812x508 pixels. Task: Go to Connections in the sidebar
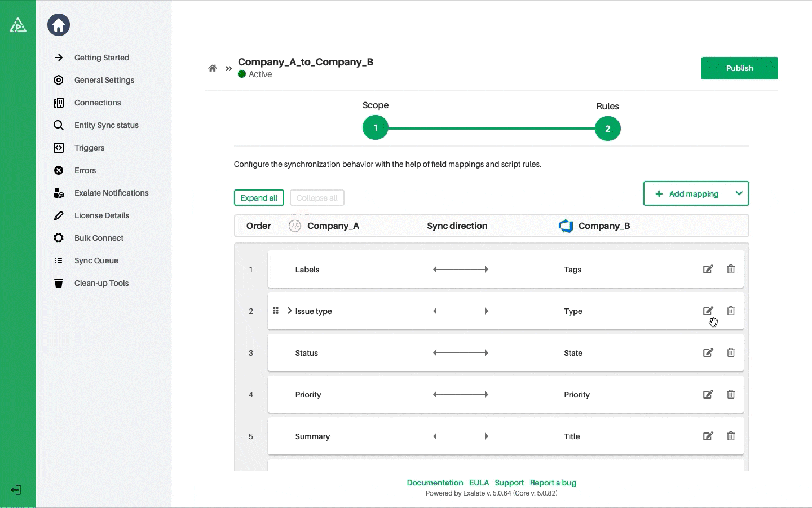coord(98,103)
